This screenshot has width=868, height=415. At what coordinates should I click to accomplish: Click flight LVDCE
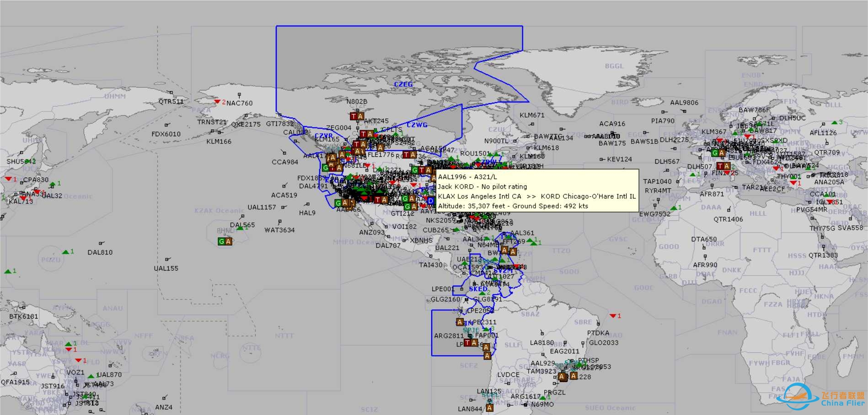click(x=509, y=374)
